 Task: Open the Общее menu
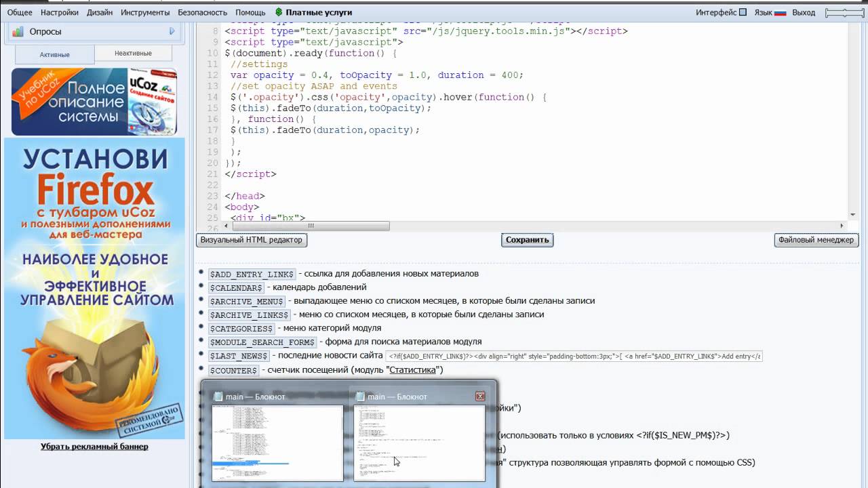click(20, 12)
